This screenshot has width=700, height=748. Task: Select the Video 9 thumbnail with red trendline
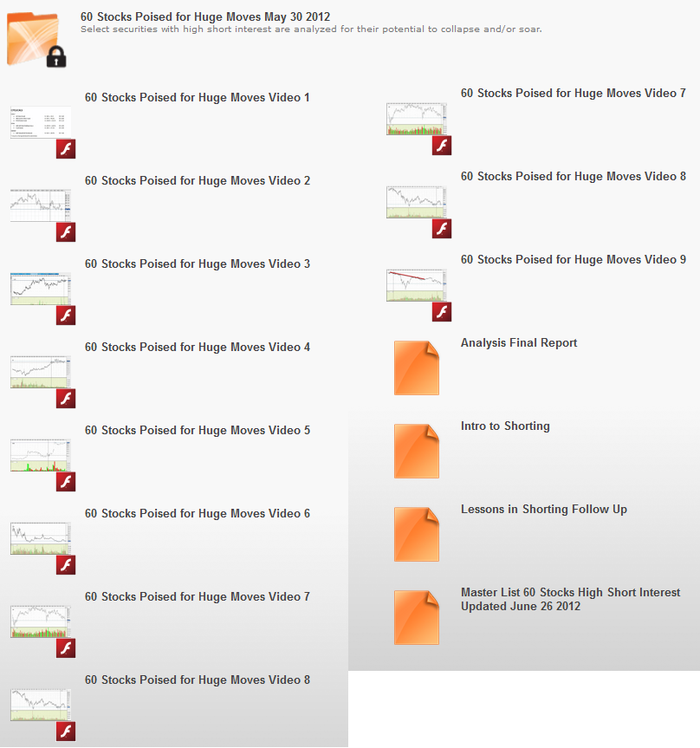point(417,285)
